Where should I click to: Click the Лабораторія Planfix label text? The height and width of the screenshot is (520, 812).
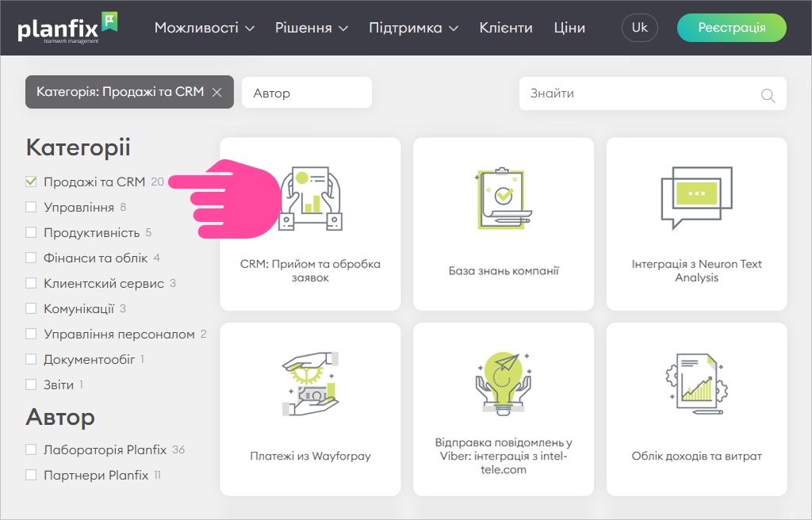pyautogui.click(x=105, y=449)
